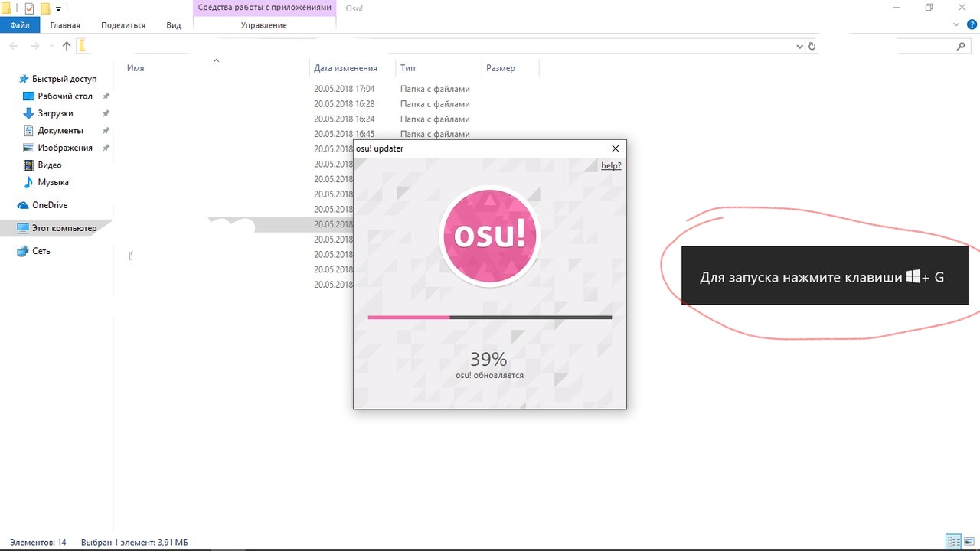Go back with the Back arrow
This screenshot has width=980, height=551.
[14, 46]
